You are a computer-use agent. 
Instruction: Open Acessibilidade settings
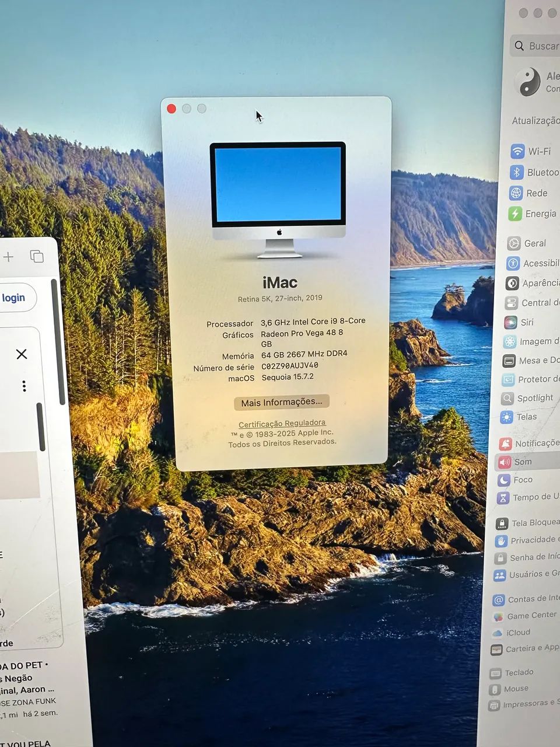tap(531, 263)
